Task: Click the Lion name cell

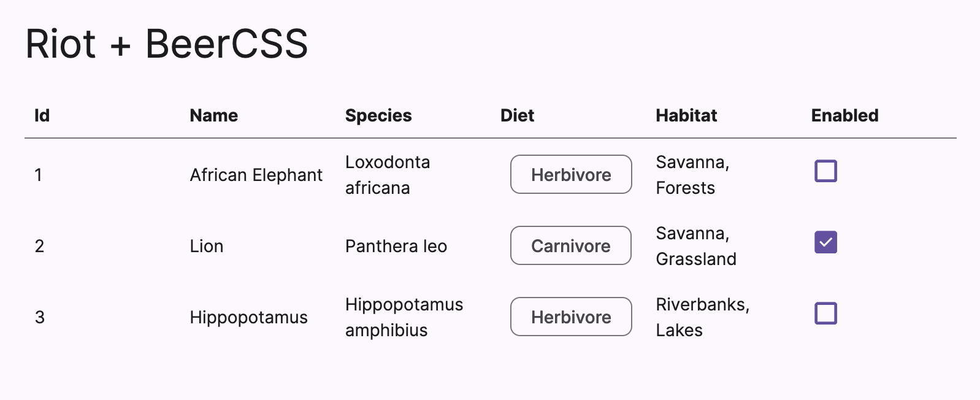Action: (207, 247)
